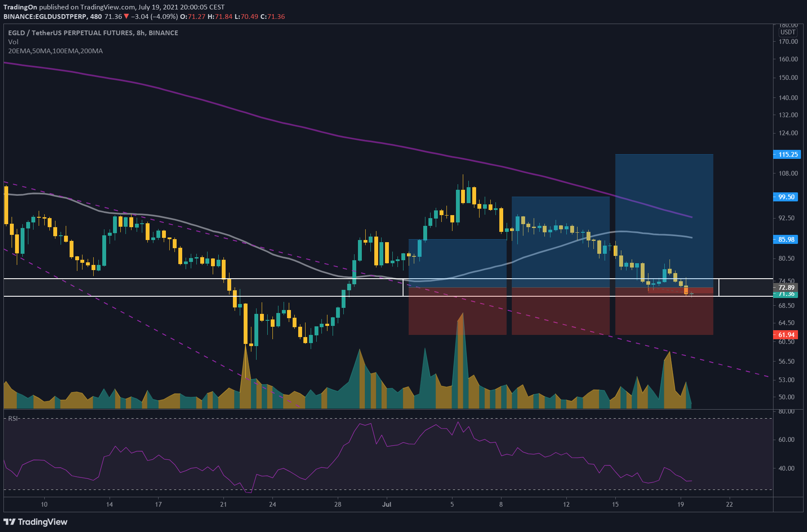
Task: Click the 20EMA,50MA,100EMA,200MA indicator label
Action: pos(55,51)
